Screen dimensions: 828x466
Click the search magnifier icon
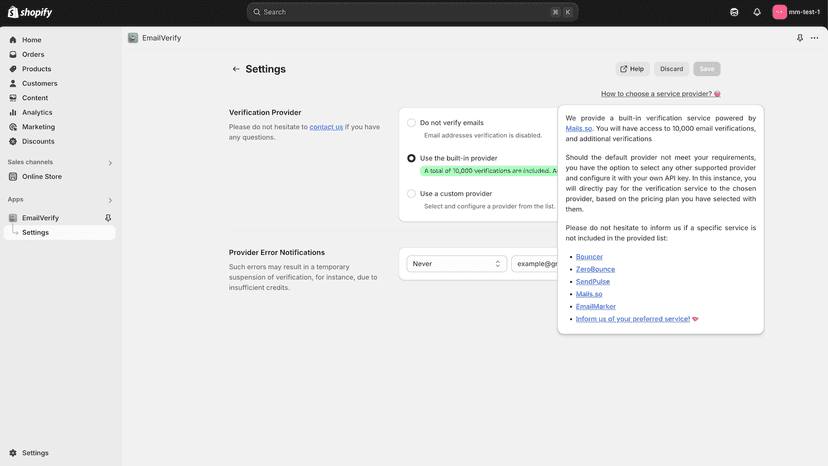point(257,12)
